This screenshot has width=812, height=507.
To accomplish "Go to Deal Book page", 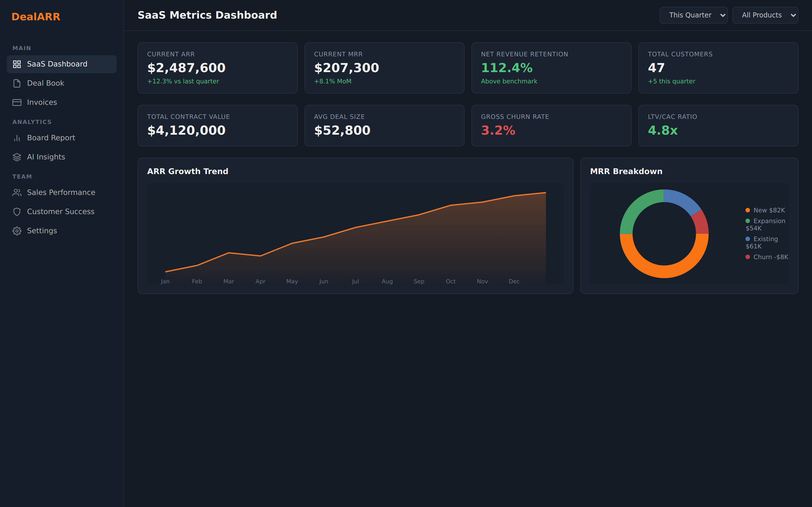I will coord(45,83).
